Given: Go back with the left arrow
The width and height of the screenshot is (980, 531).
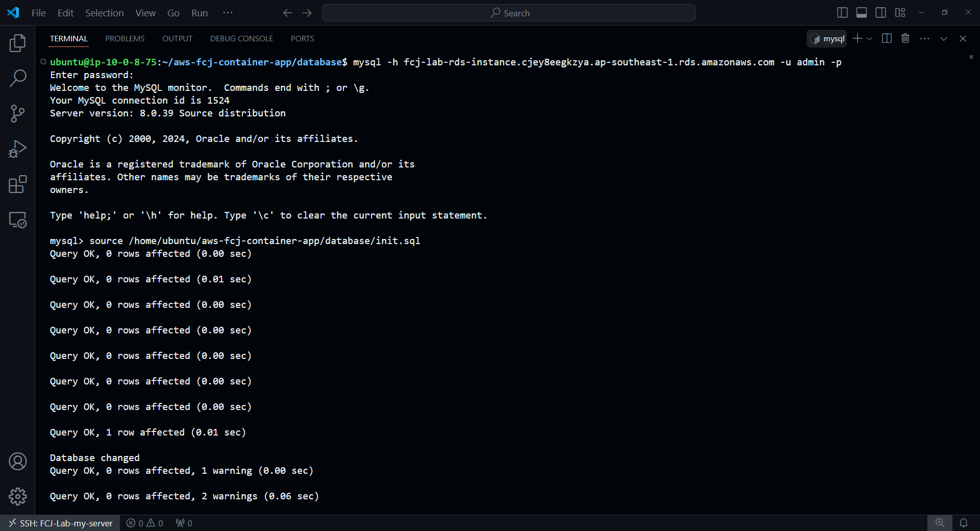Looking at the screenshot, I should 288,13.
